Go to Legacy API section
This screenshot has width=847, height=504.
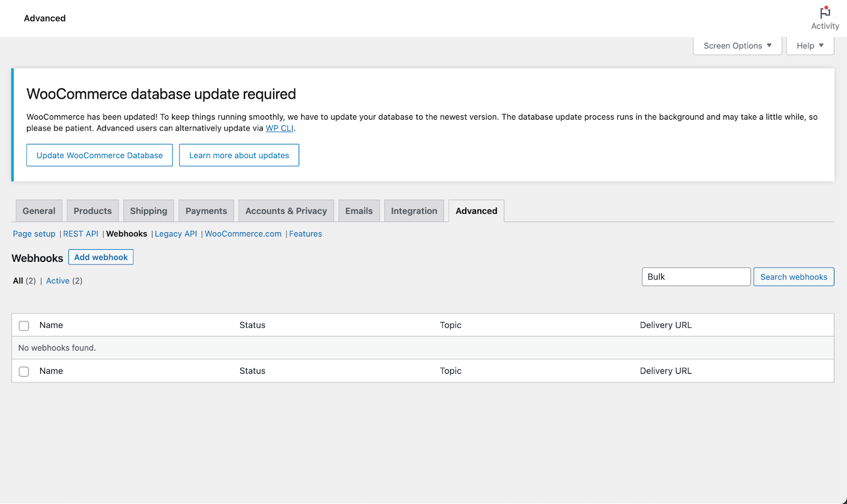(176, 234)
